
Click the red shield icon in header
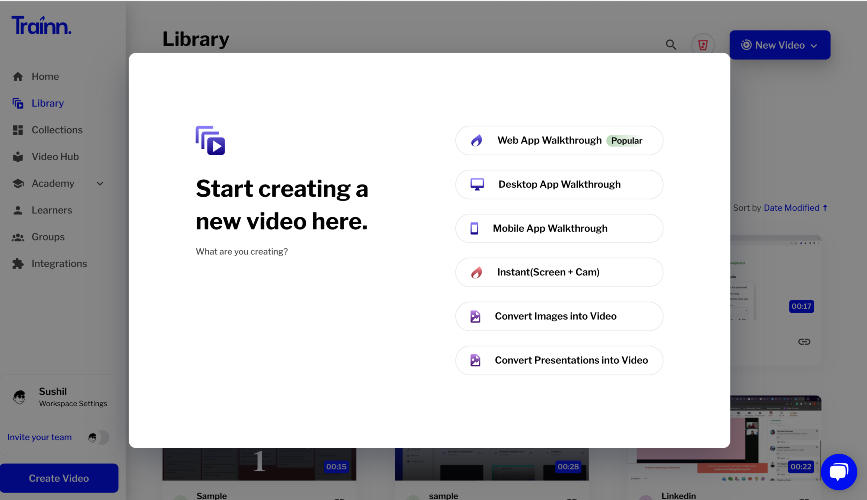click(703, 45)
